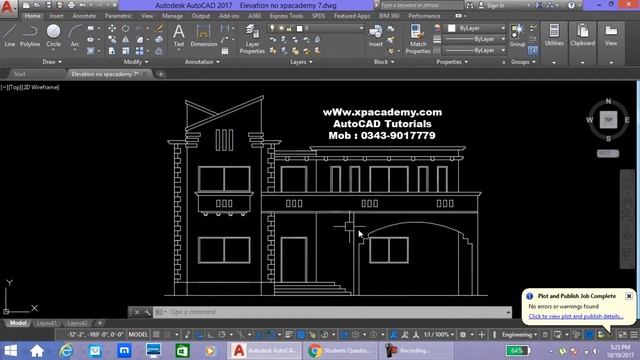640x360 pixels.
Task: Click the Mirror tool icon
Action: (x=126, y=40)
